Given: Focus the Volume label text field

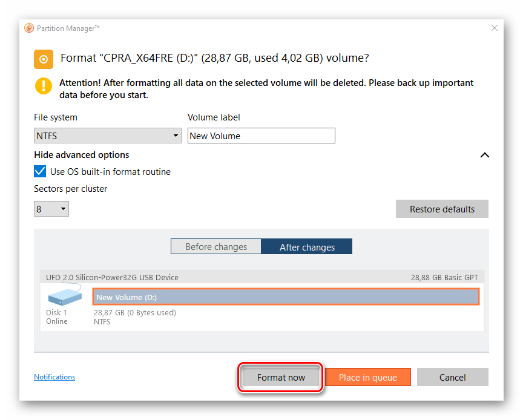Looking at the screenshot, I should click(x=261, y=136).
